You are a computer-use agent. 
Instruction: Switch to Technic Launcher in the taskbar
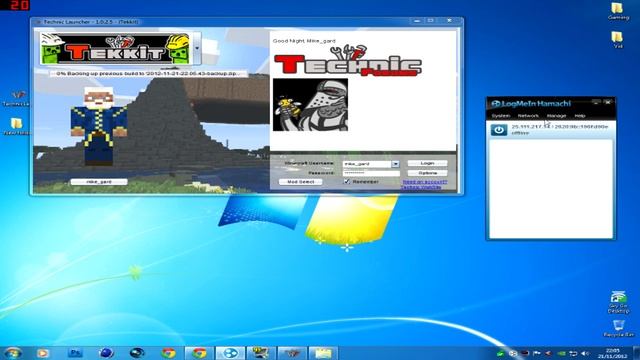click(x=291, y=353)
